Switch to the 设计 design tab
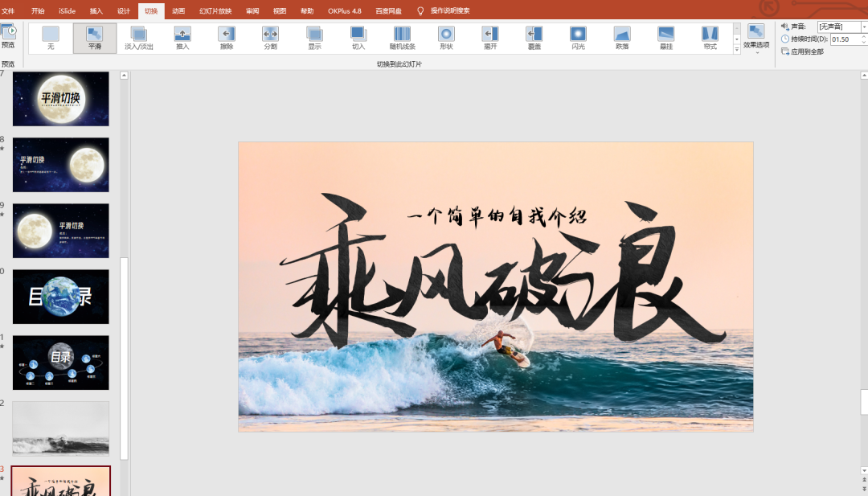Screen dimensions: 868x496 tap(124, 11)
